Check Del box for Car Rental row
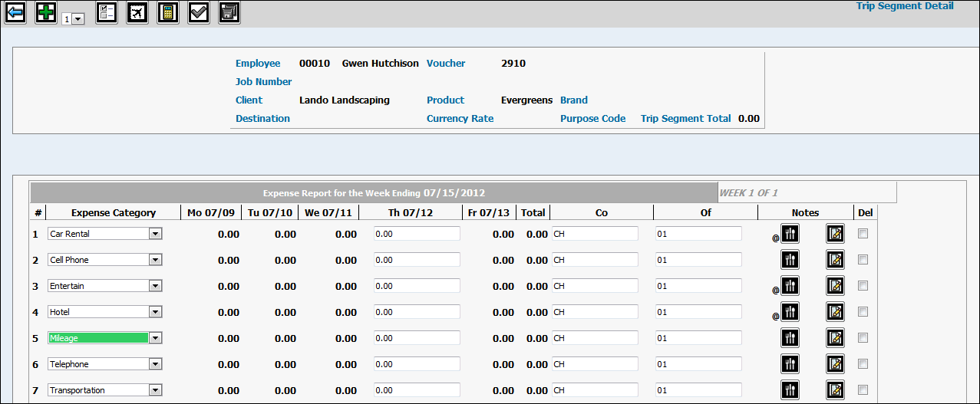 coord(863,234)
